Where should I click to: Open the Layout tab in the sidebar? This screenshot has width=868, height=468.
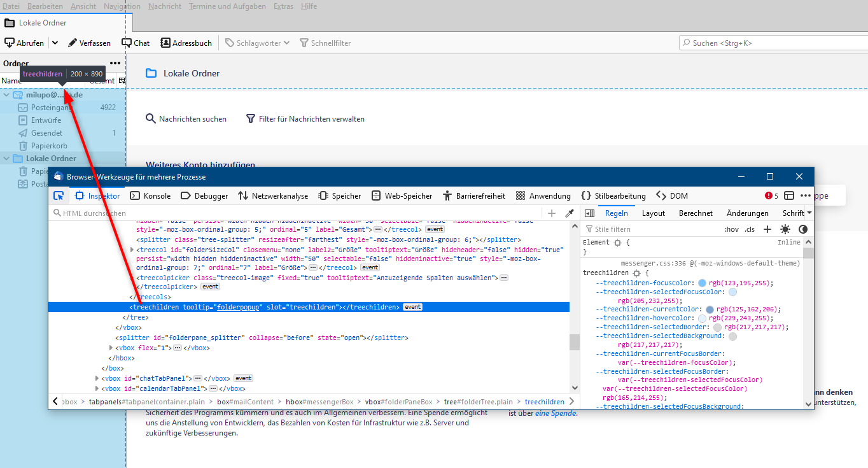coord(653,213)
